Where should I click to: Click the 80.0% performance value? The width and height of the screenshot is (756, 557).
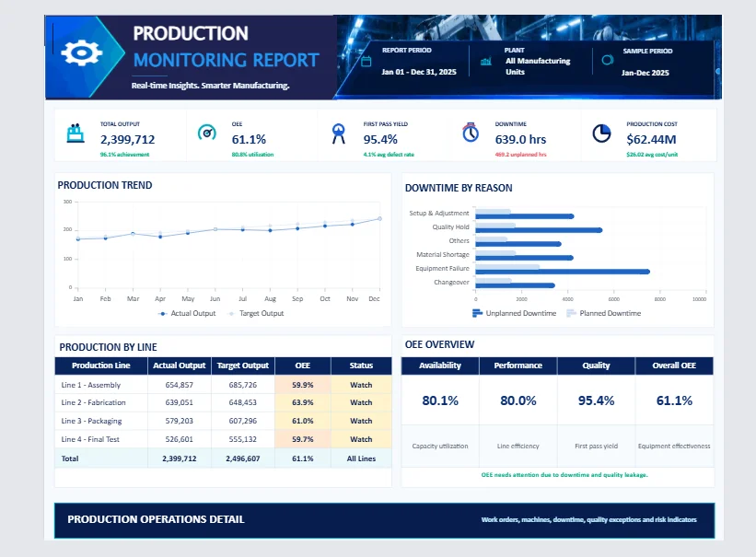click(518, 400)
